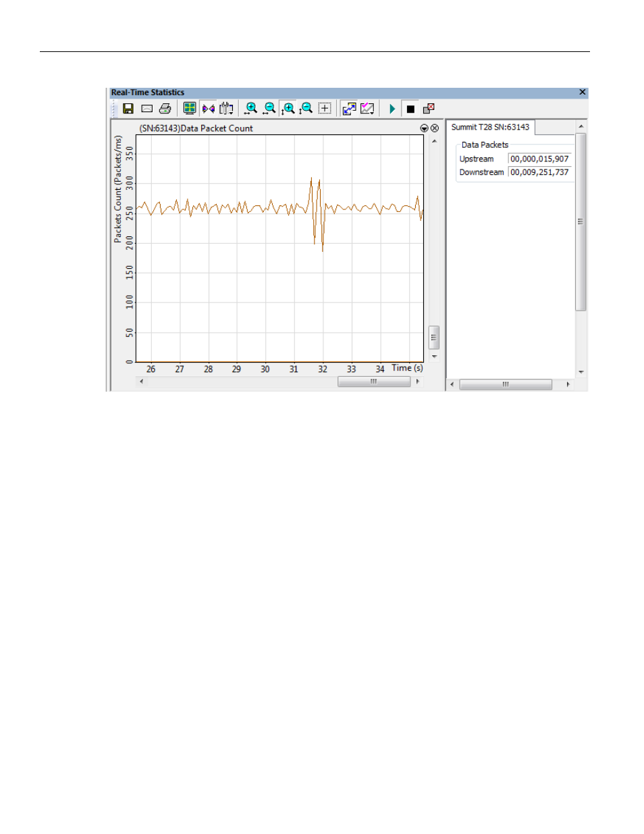This screenshot has width=644, height=834.
Task: Click the right panel vertical scrollbar thumb
Action: click(581, 221)
